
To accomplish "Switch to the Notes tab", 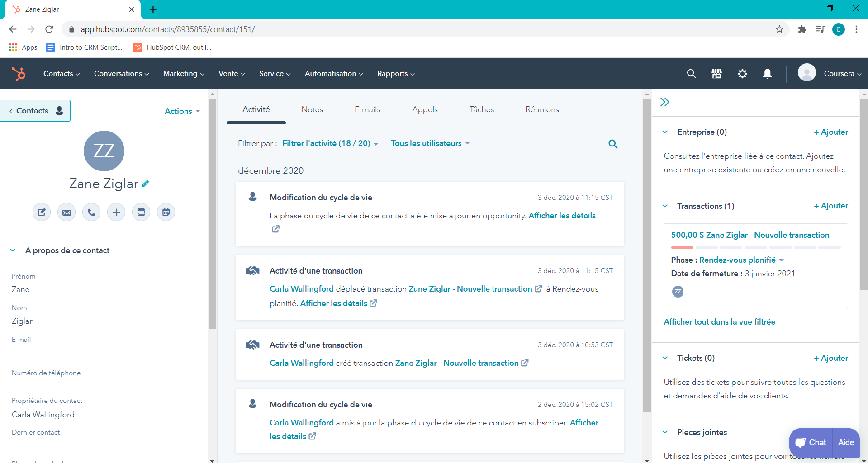I will (x=312, y=109).
